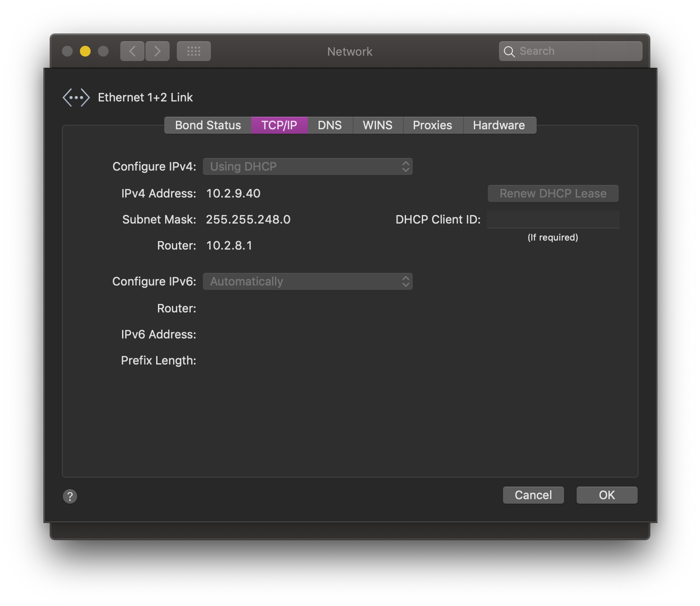
Task: Show the Hardware tab
Action: (499, 125)
